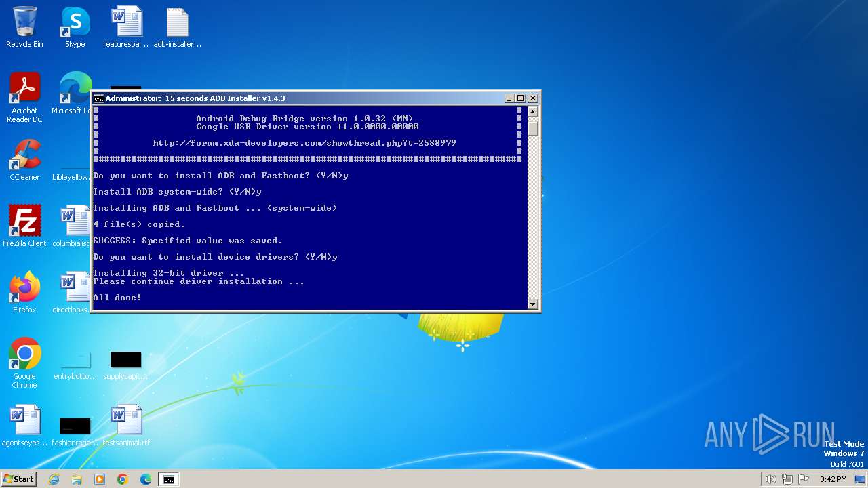Open Chrome from the taskbar
This screenshot has height=488, width=868.
123,479
